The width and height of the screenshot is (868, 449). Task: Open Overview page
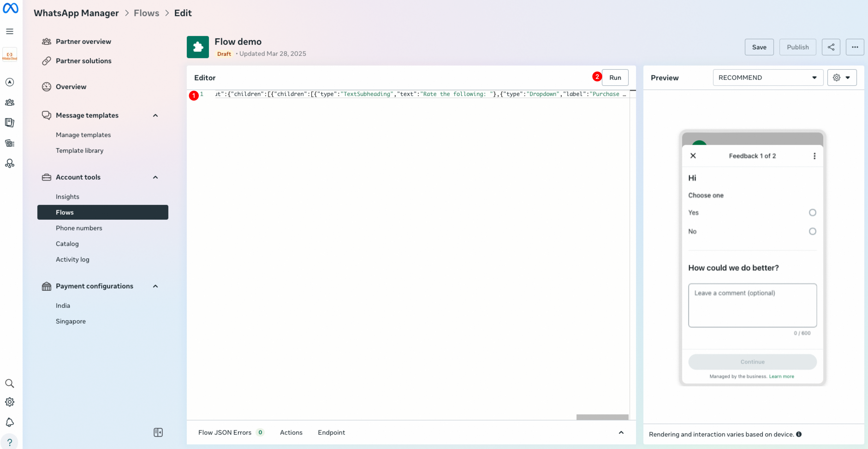71,87
